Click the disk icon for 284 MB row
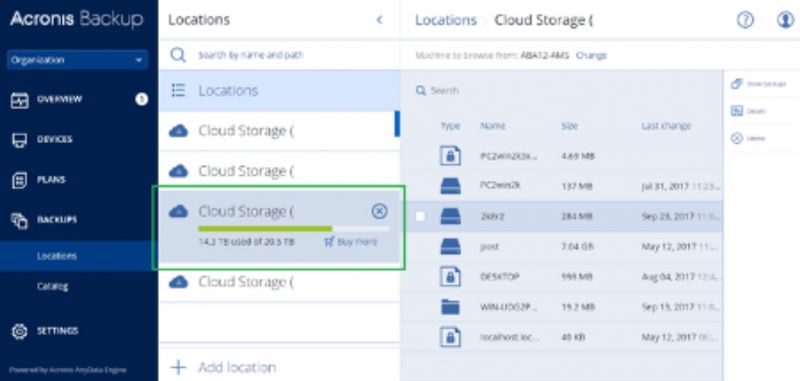 (x=450, y=216)
